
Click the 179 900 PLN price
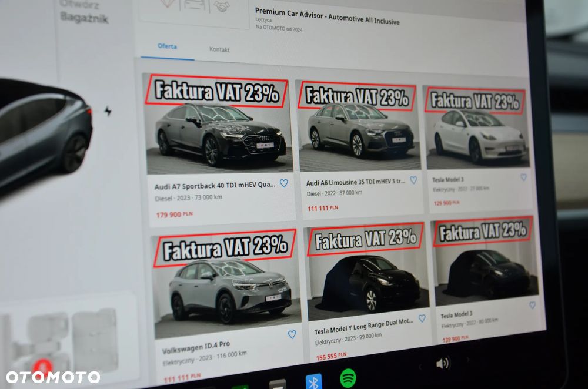click(175, 214)
